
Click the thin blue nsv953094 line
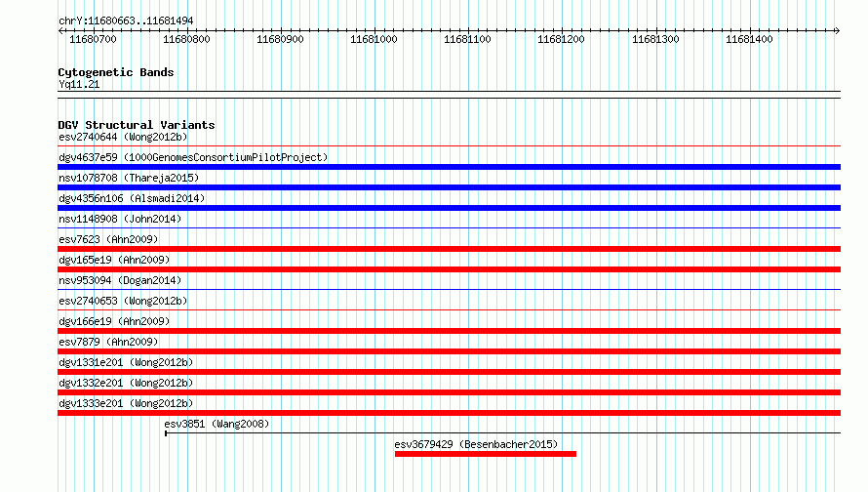click(x=449, y=289)
